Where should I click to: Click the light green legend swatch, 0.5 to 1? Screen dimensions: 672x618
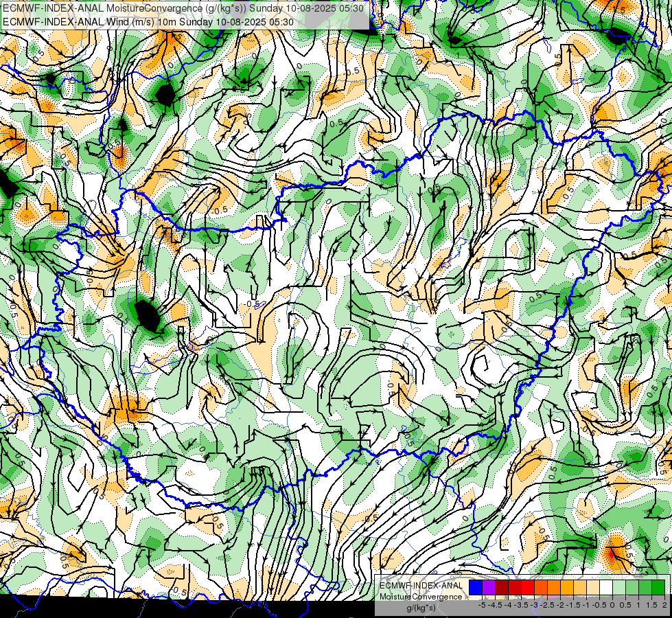[x=632, y=588]
